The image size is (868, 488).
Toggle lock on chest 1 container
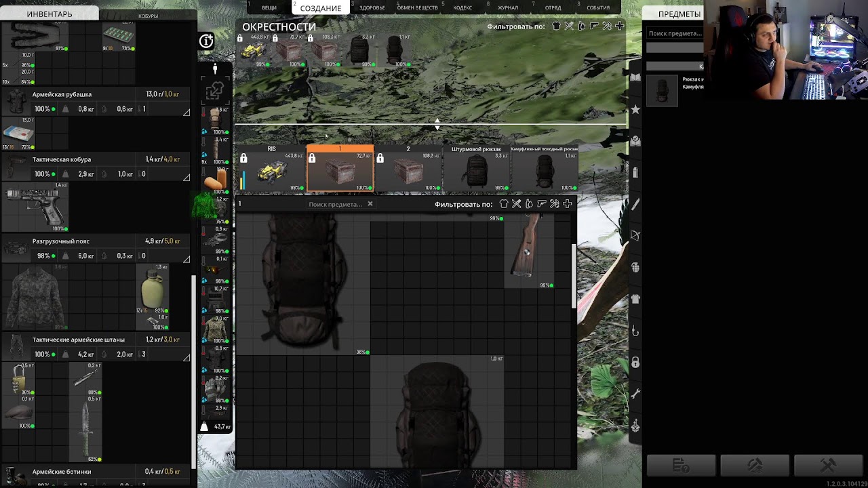pyautogui.click(x=312, y=159)
